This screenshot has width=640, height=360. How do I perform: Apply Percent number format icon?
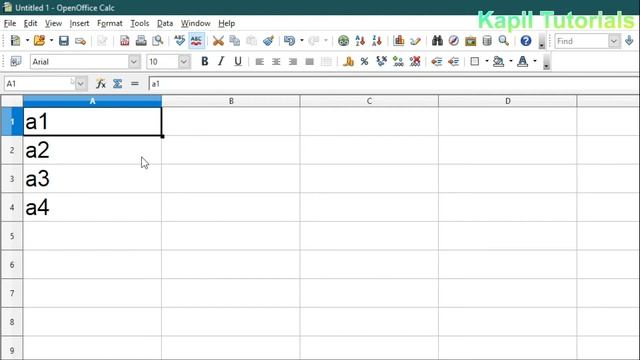coord(364,62)
